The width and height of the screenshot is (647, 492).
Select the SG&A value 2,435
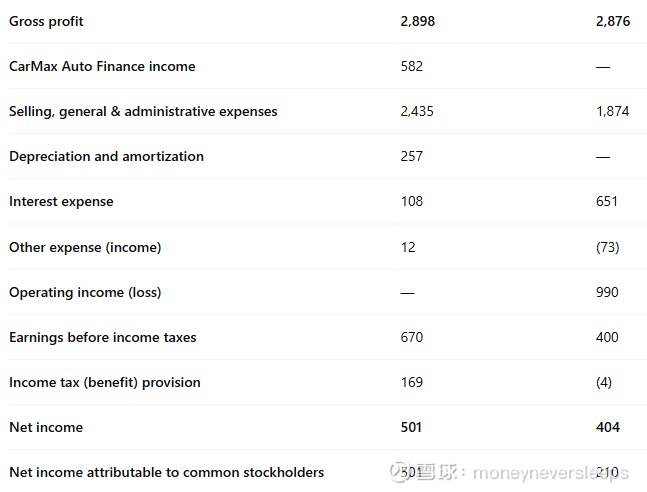416,111
